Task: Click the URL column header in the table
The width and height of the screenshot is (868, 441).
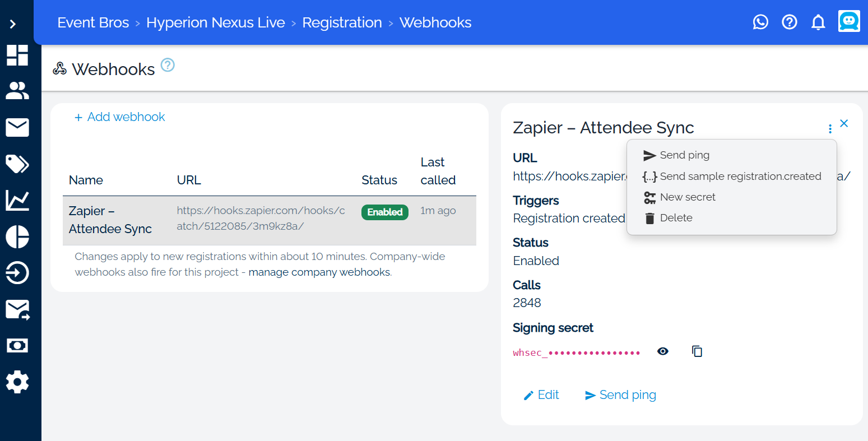Action: click(189, 180)
